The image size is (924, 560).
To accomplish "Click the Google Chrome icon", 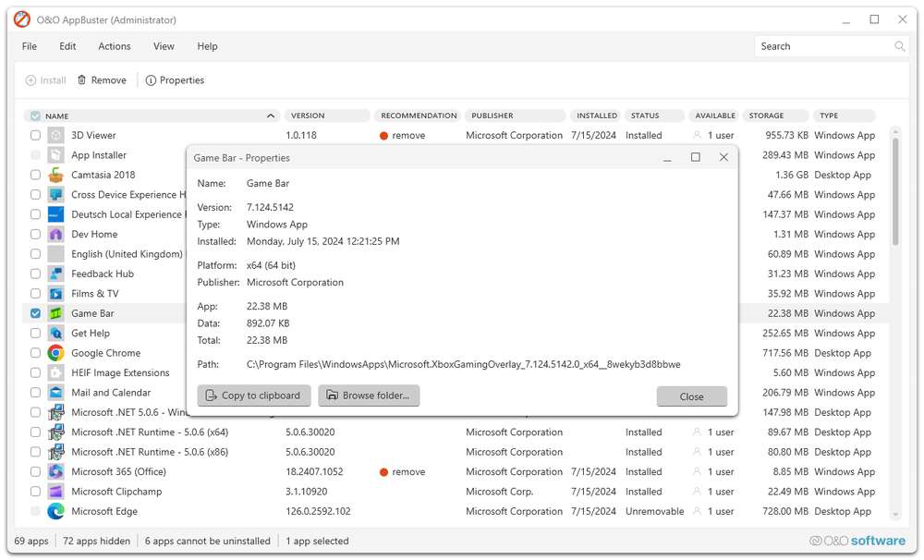I will (55, 353).
